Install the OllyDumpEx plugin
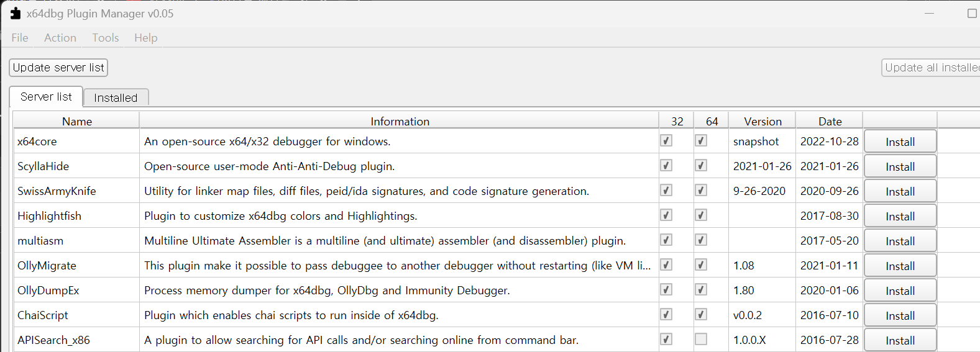 point(900,291)
